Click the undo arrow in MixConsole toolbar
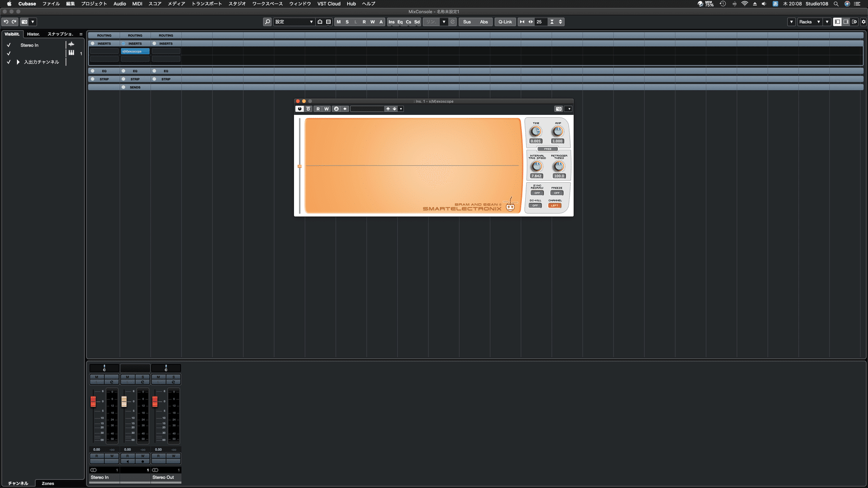Screen dimensions: 868x488 pyautogui.click(x=6, y=22)
